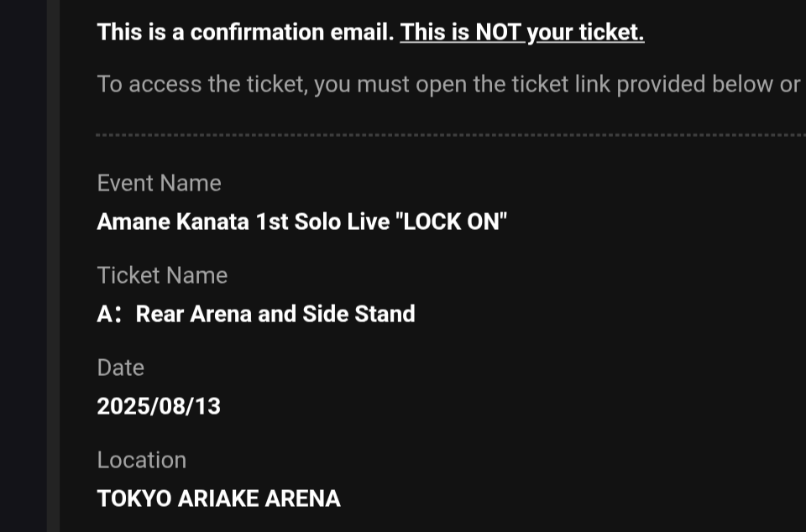Click the gray vertical border strip left of email
806x532 pixels.
pyautogui.click(x=53, y=266)
